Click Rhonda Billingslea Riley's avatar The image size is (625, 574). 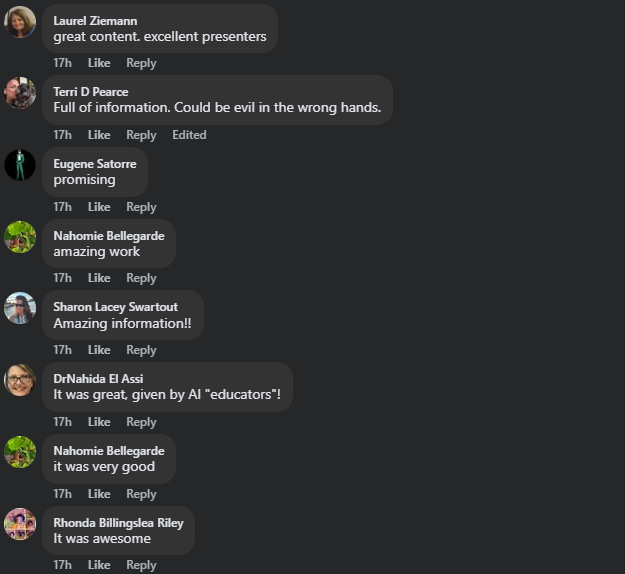[x=20, y=524]
